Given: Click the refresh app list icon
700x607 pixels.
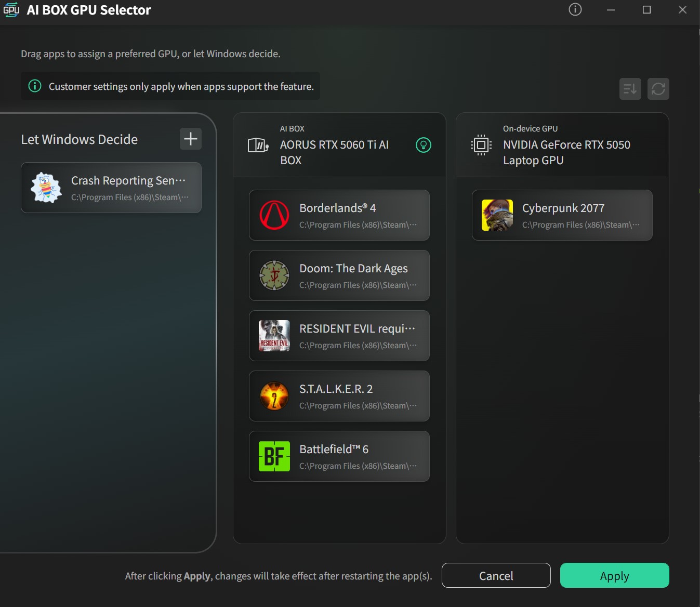Looking at the screenshot, I should pyautogui.click(x=658, y=89).
